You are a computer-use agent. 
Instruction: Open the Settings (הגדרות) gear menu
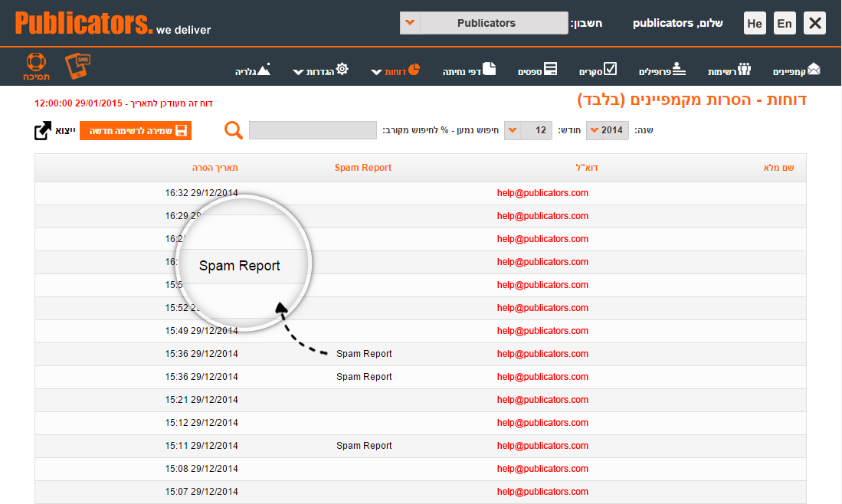(320, 70)
